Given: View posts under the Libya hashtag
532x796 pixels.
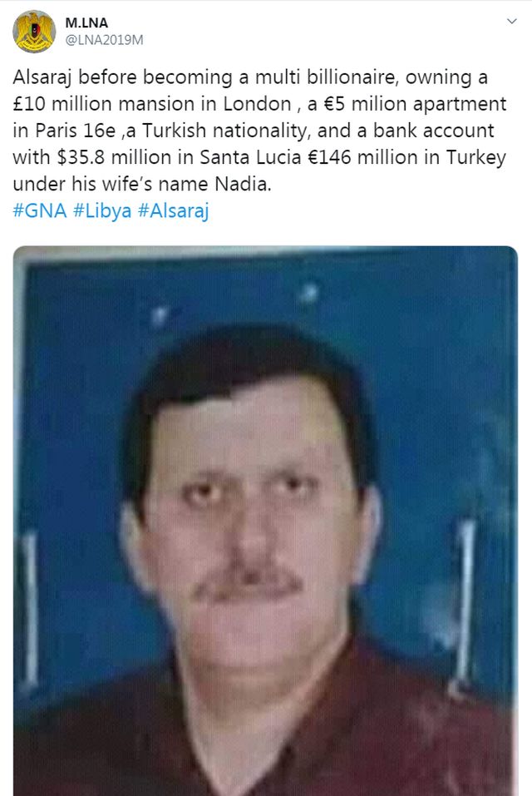Looking at the screenshot, I should click(x=102, y=210).
